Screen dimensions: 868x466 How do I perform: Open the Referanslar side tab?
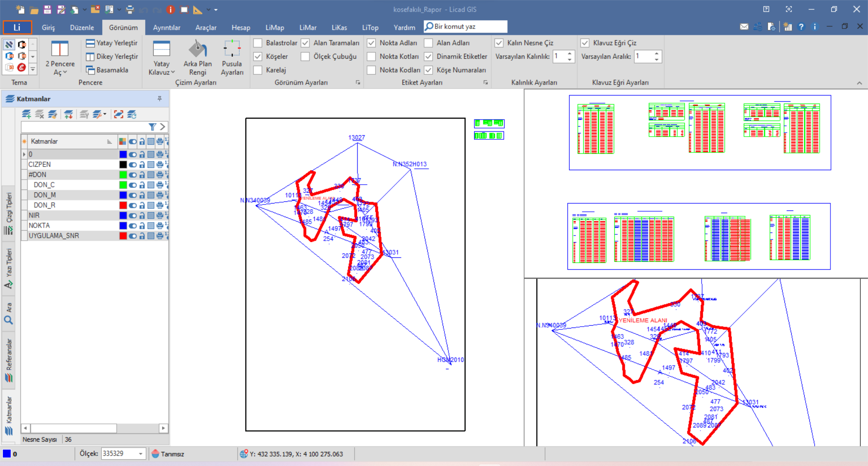pyautogui.click(x=9, y=361)
